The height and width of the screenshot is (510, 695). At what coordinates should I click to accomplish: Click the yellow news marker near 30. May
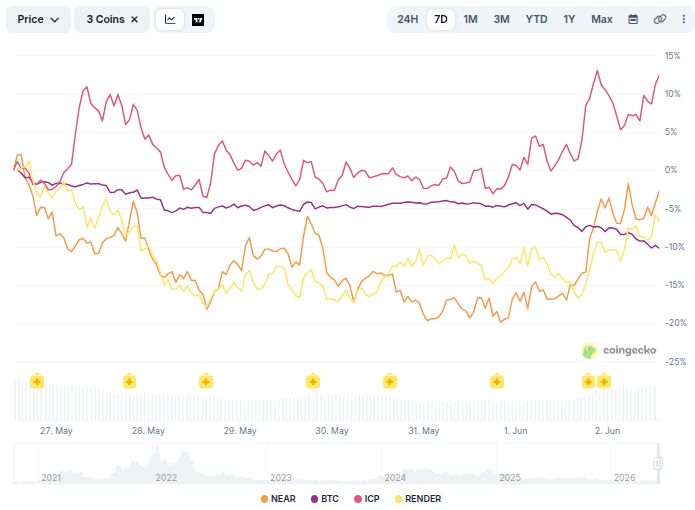[x=313, y=381]
